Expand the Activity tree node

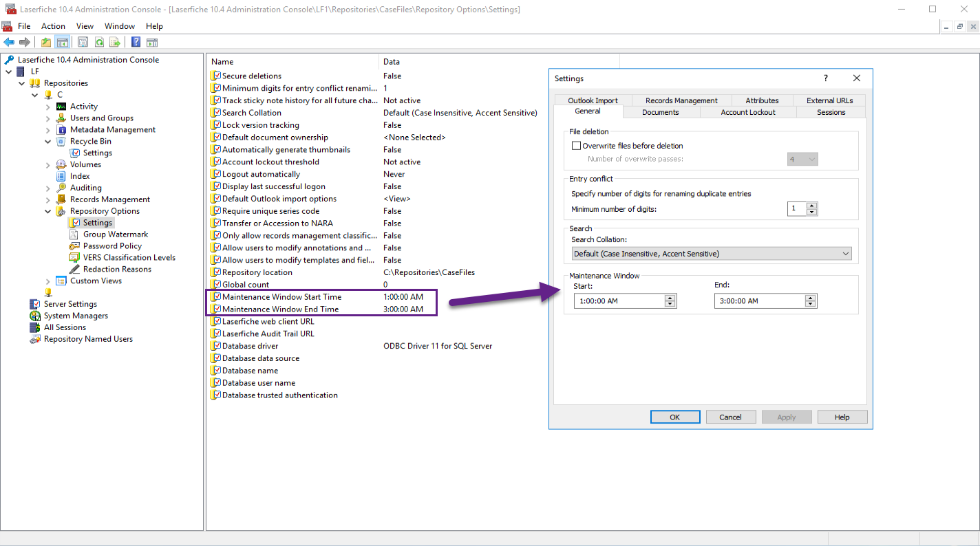[47, 107]
